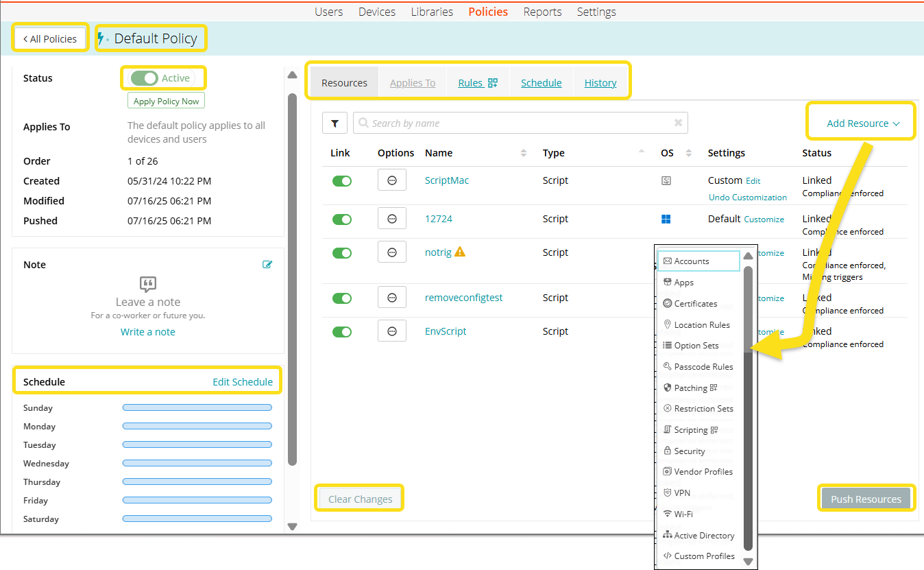Click the macOS icon for ScriptMac
The width and height of the screenshot is (924, 570).
(x=666, y=181)
